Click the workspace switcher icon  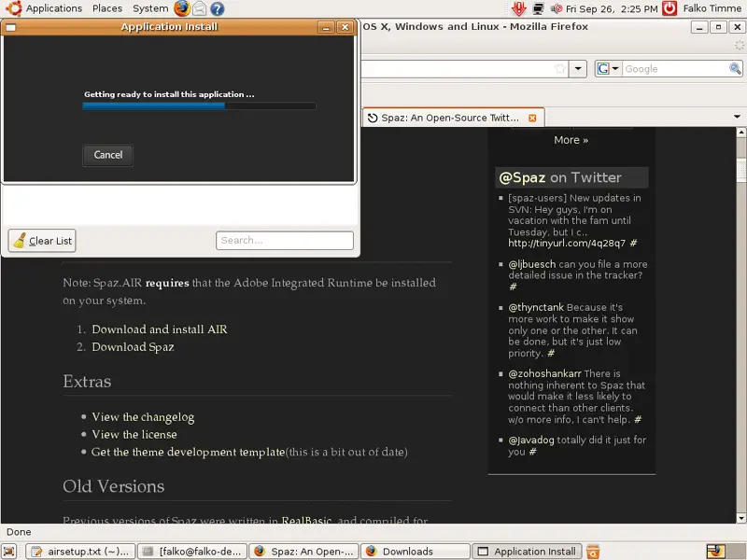point(715,552)
